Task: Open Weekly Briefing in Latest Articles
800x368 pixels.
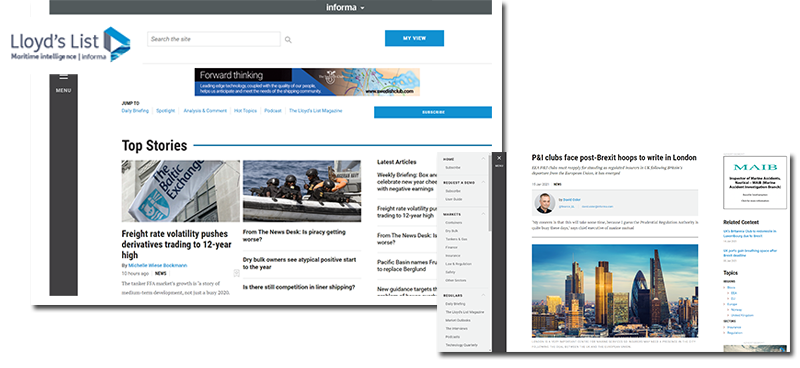Action: point(408,181)
